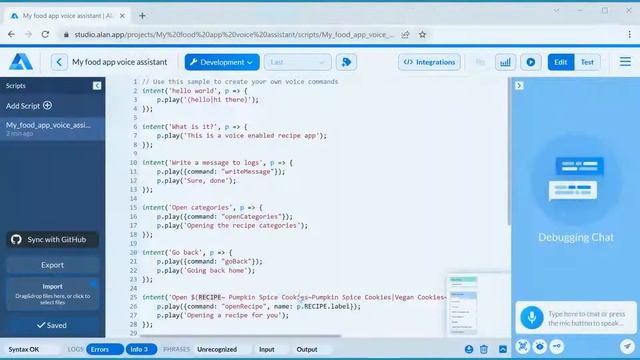This screenshot has height=360, width=640.
Task: Open Integrations
Action: pos(429,62)
